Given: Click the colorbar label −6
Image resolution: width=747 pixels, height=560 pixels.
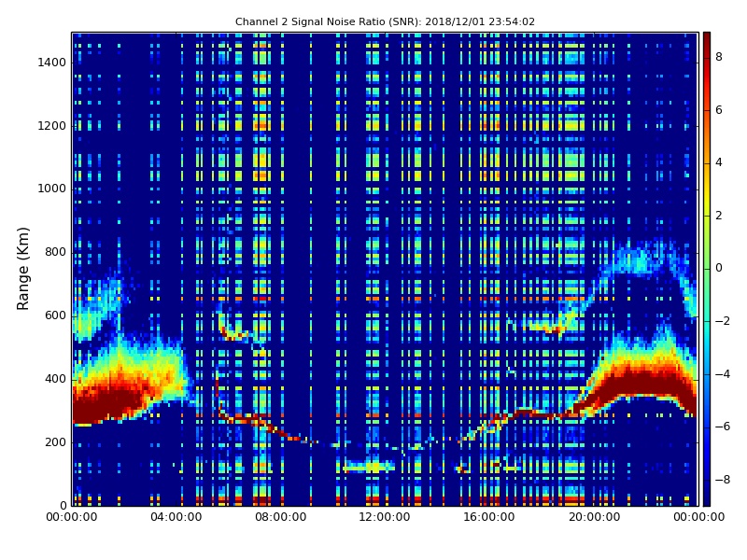Looking at the screenshot, I should pyautogui.click(x=723, y=427).
